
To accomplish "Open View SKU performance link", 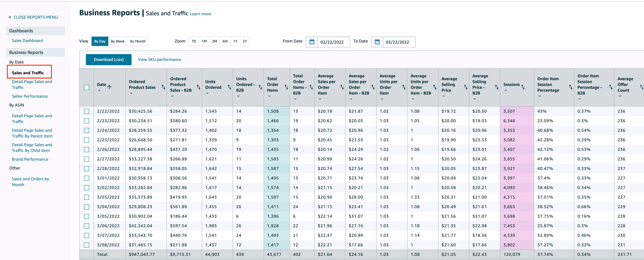I will pyautogui.click(x=159, y=60).
